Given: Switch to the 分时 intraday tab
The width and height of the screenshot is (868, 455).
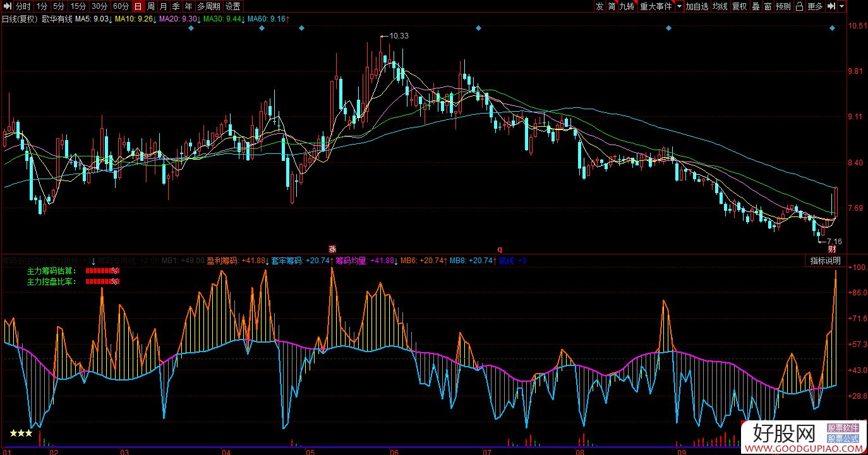Looking at the screenshot, I should [23, 6].
